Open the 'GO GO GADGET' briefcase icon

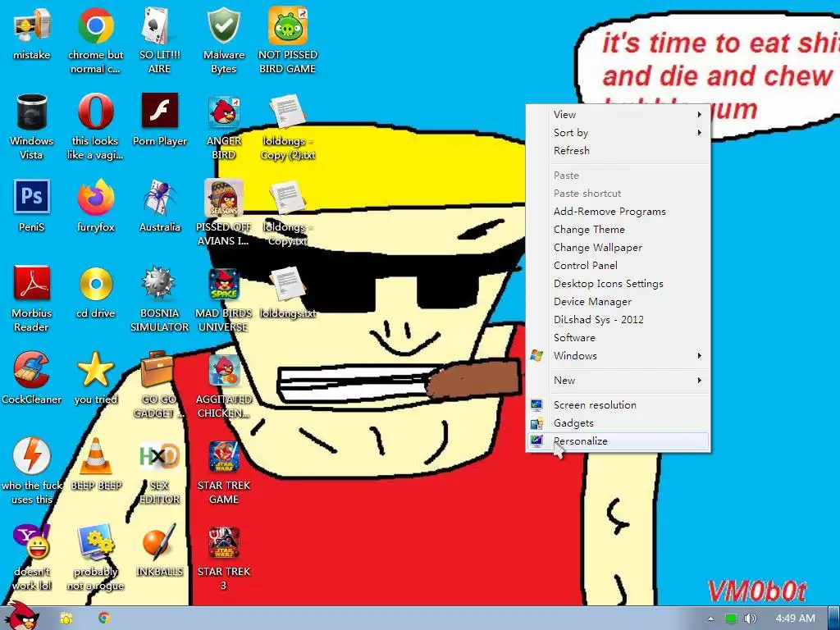coord(157,370)
